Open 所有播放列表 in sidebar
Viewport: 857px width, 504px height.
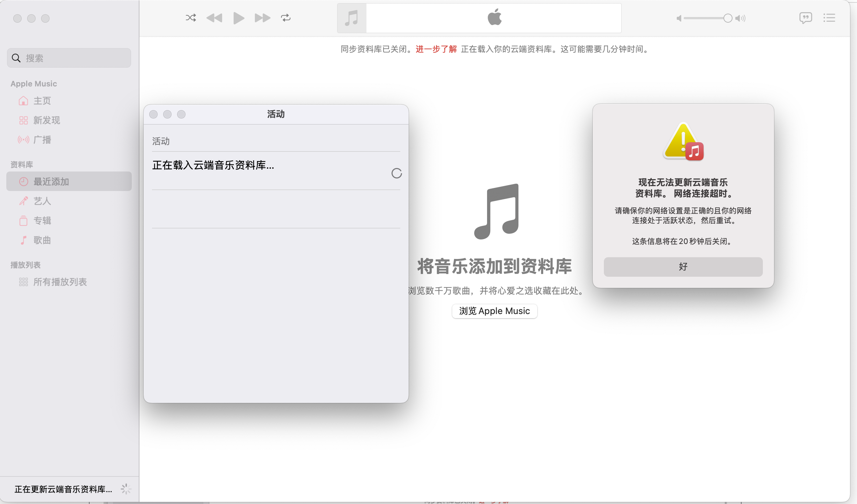pos(60,282)
